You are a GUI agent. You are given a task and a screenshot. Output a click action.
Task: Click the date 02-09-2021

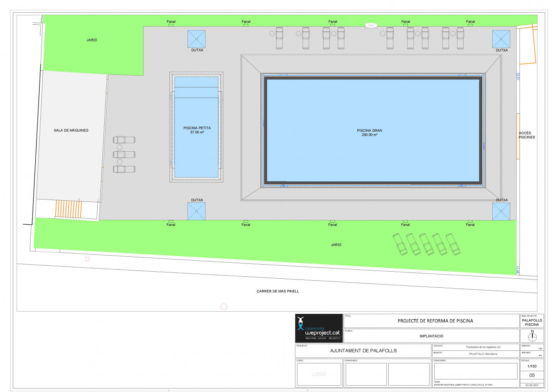click(x=532, y=385)
